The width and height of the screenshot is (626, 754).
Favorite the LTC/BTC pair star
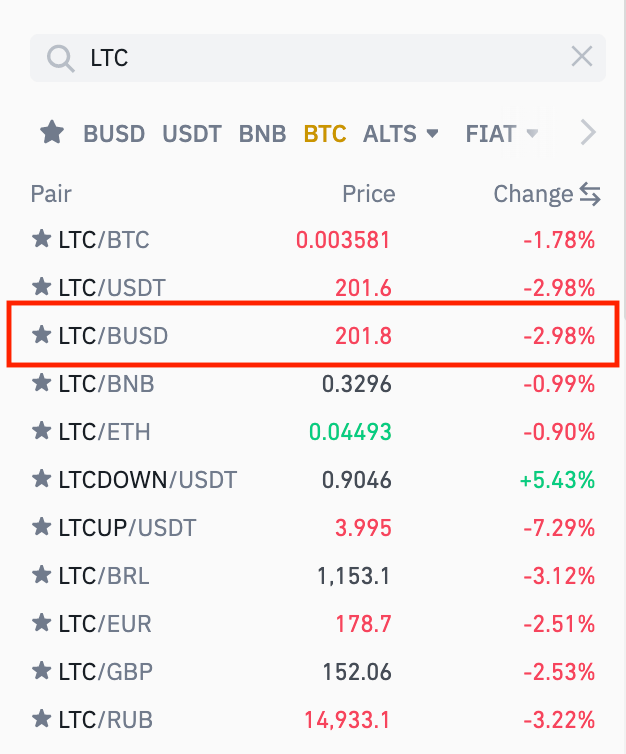[x=42, y=239]
